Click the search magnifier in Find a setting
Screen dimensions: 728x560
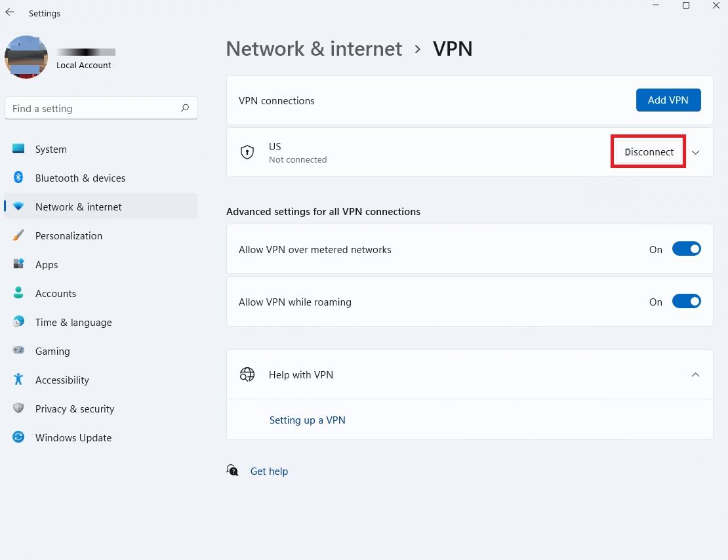click(x=186, y=108)
